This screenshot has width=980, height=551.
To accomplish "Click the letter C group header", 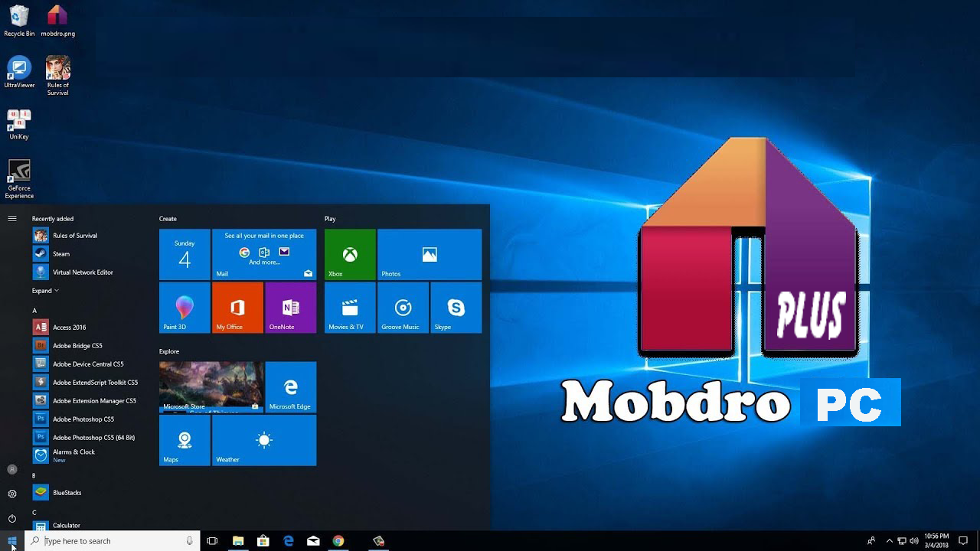I will pyautogui.click(x=34, y=513).
